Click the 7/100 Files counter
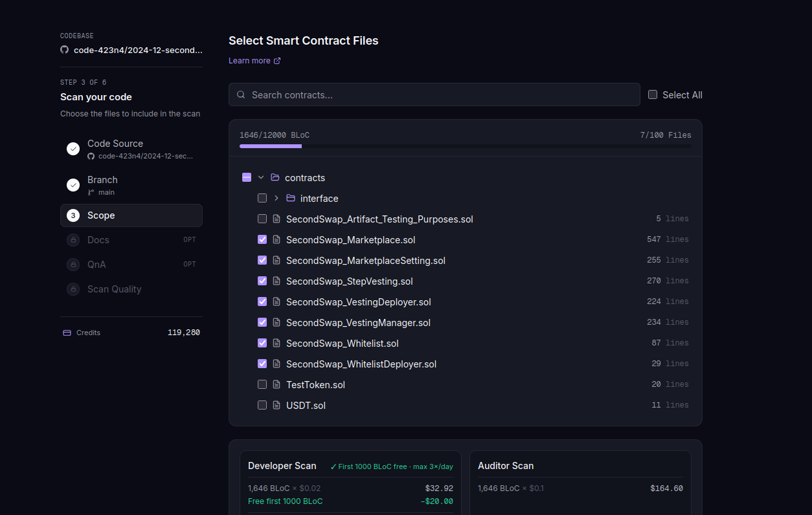 pos(666,135)
